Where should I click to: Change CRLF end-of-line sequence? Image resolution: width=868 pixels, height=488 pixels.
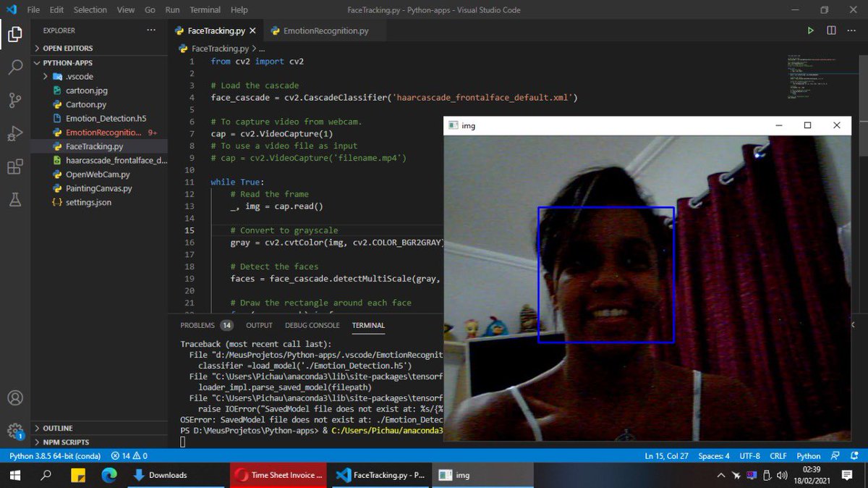(x=778, y=456)
